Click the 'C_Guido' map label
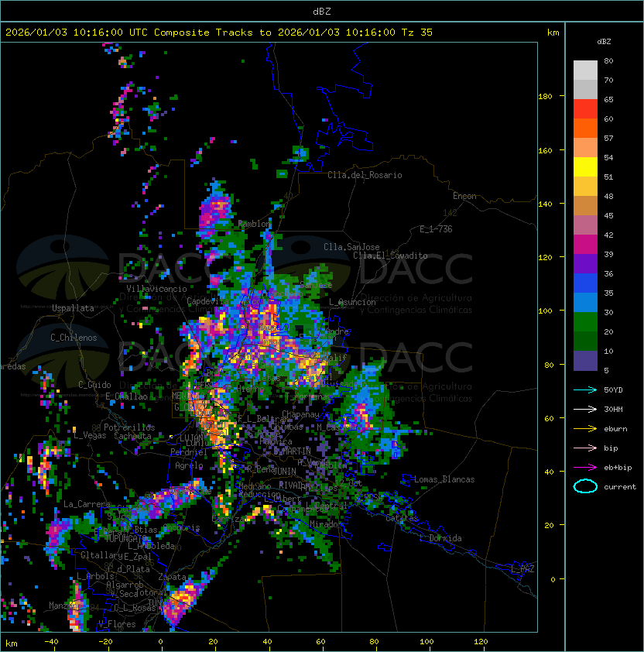Image resolution: width=644 pixels, height=652 pixels. click(94, 385)
